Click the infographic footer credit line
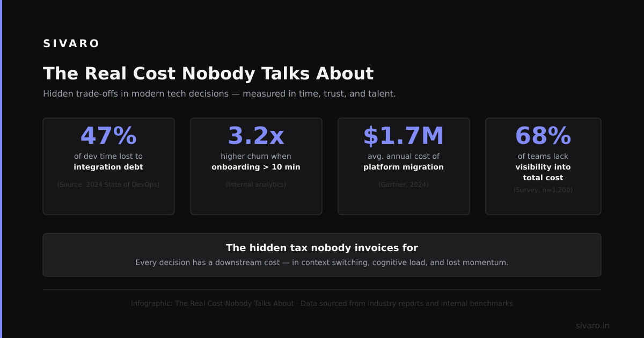644x338 pixels. [322, 303]
